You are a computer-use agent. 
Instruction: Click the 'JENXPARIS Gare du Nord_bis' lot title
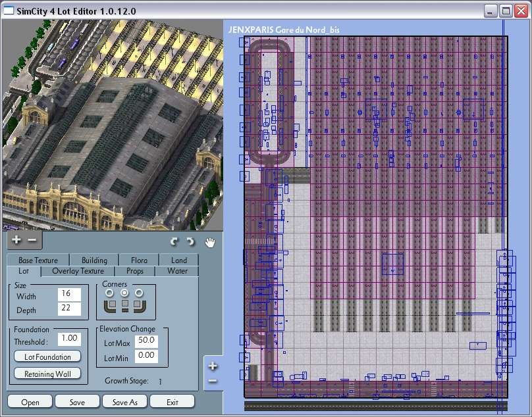point(284,30)
